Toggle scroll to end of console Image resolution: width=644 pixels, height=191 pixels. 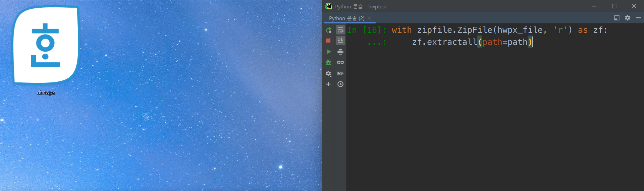340,41
